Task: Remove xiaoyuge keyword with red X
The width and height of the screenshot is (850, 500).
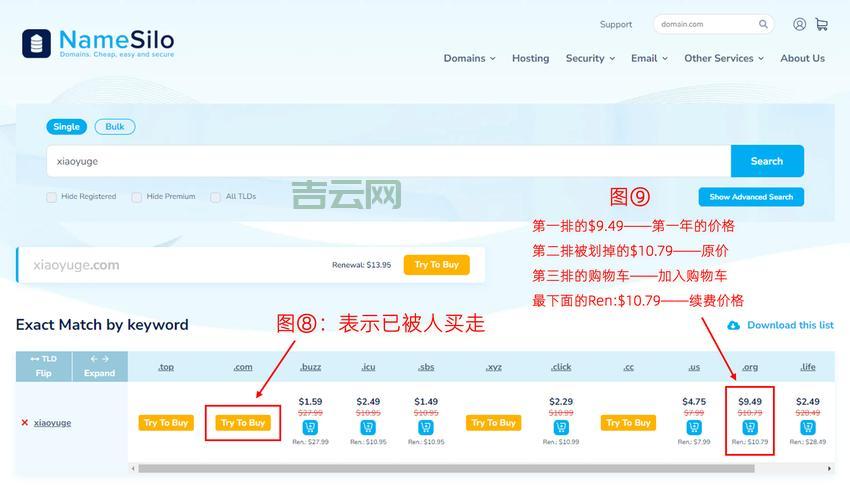Action: pyautogui.click(x=25, y=423)
